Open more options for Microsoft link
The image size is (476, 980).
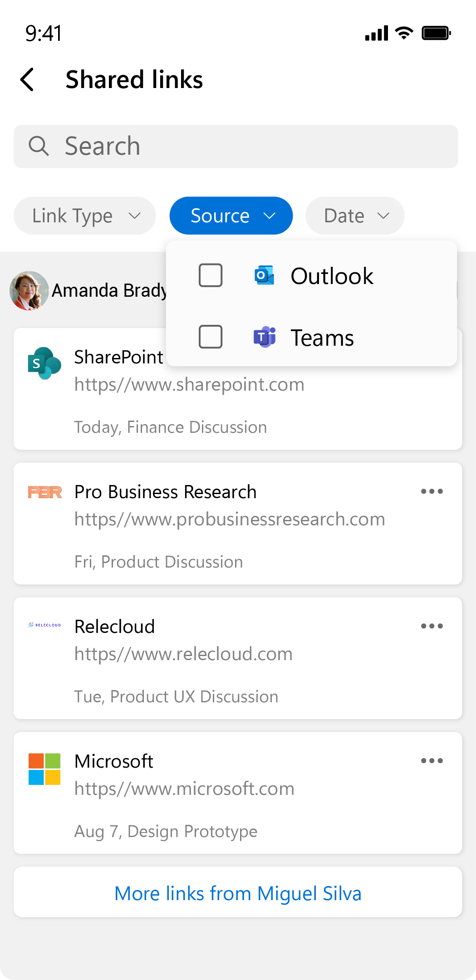click(x=432, y=761)
